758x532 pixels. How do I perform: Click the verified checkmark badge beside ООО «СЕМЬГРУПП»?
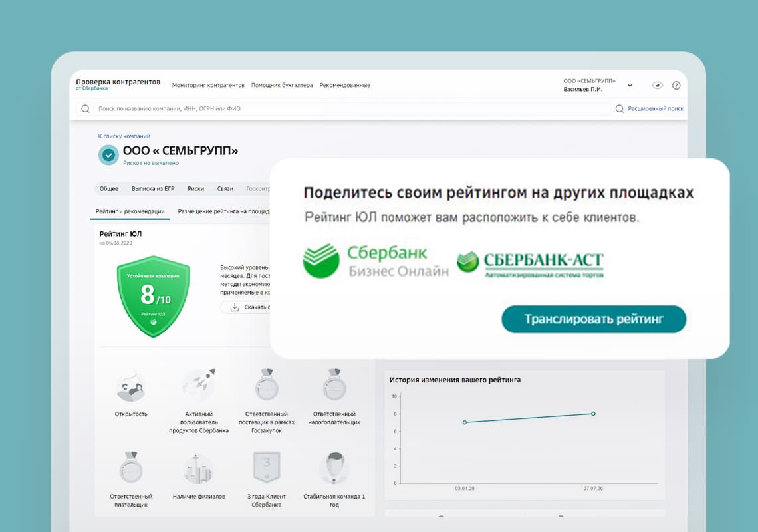(x=109, y=155)
